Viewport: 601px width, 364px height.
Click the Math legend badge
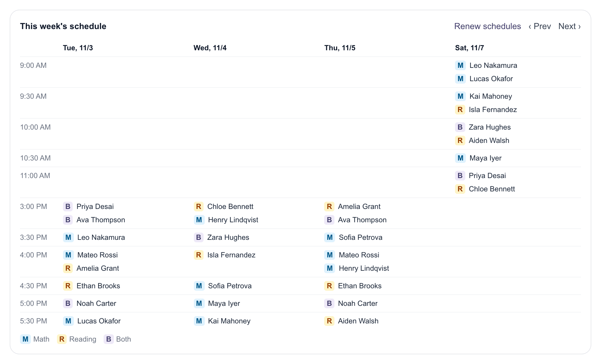[x=25, y=339]
